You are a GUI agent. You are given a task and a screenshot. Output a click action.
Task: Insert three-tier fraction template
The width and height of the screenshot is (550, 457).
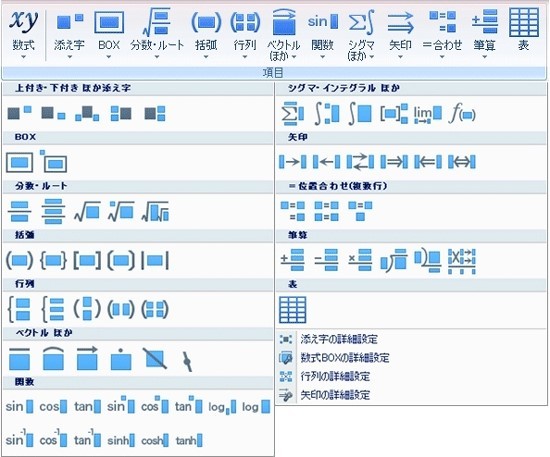[x=53, y=211]
